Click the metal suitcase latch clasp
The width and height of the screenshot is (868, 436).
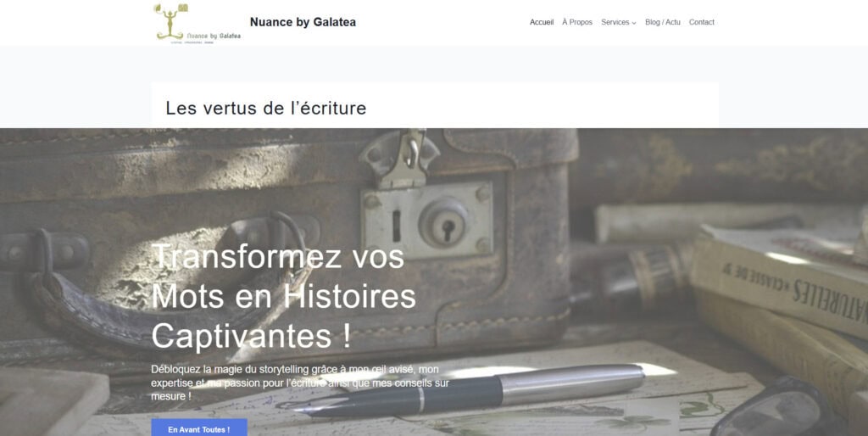point(400,157)
